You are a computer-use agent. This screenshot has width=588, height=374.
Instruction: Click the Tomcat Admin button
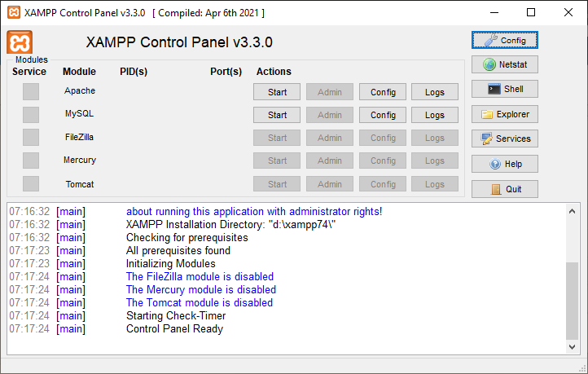330,184
